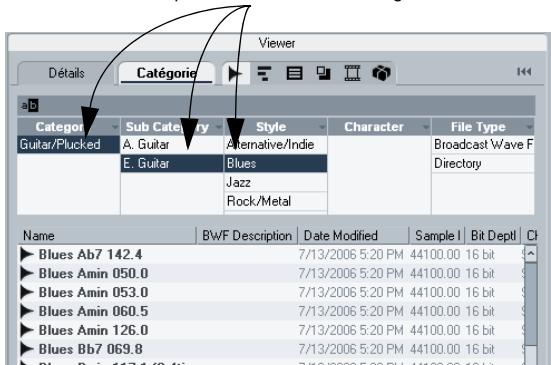Click the results list scroll up arrow
The image size is (551, 365).
531,254
